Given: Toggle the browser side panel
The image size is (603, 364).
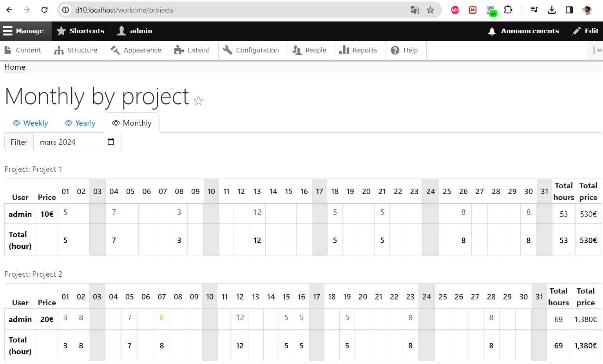Looking at the screenshot, I should click(x=569, y=10).
